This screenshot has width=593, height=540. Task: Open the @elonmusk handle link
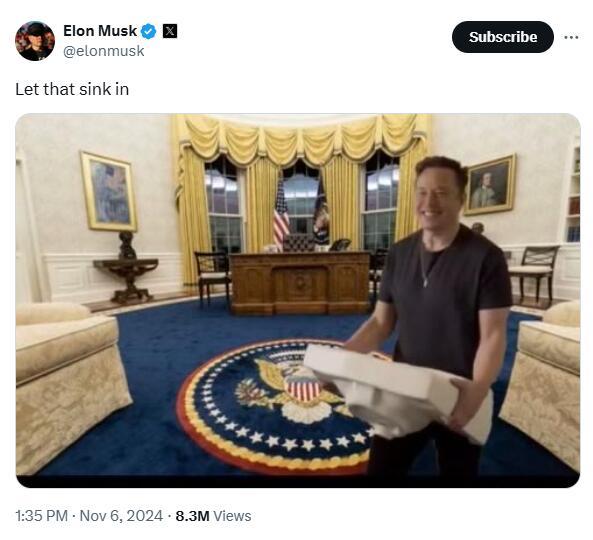(x=103, y=51)
